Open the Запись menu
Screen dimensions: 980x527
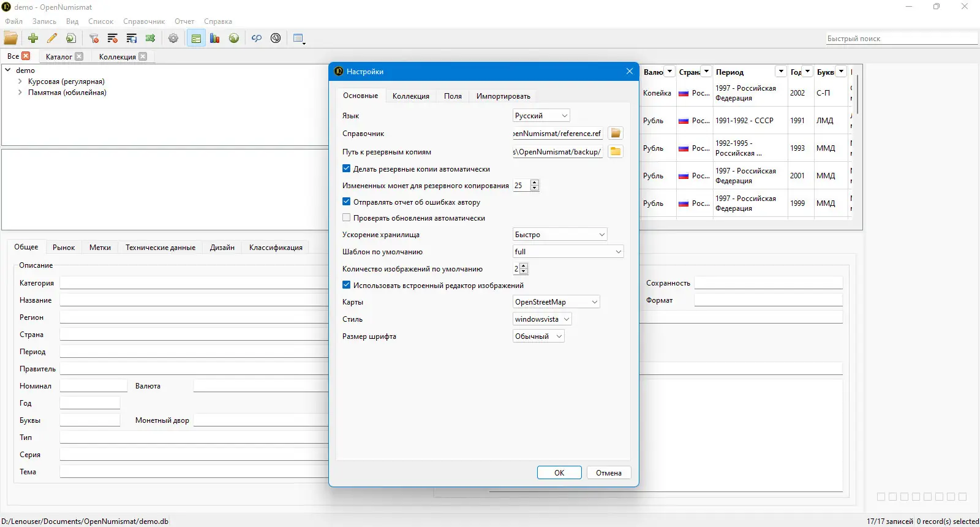pos(44,21)
